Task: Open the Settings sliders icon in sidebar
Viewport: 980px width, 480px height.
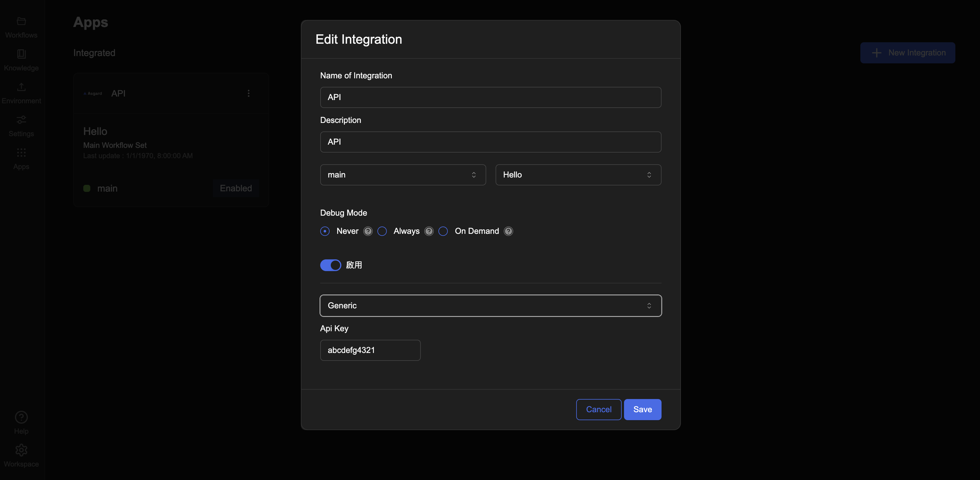Action: [21, 120]
